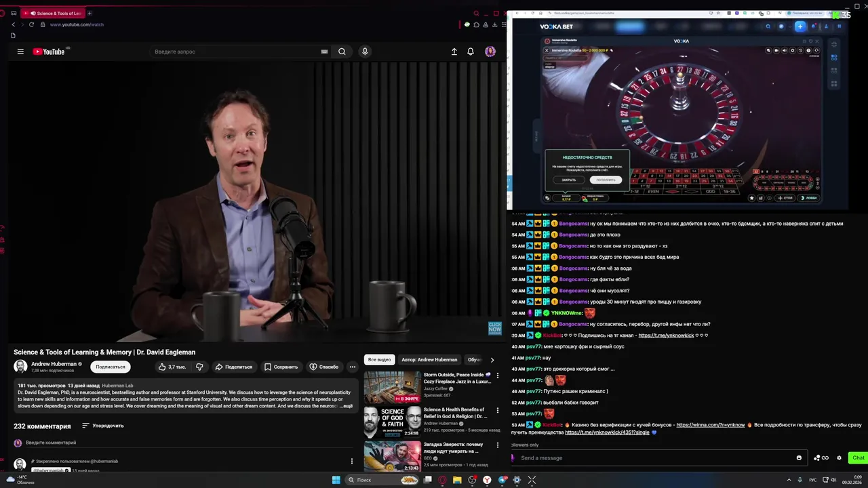Screen dimensions: 868x488
Task: Click ПОПОЛНИТЬ in the insufficient funds dialog
Action: pyautogui.click(x=606, y=180)
